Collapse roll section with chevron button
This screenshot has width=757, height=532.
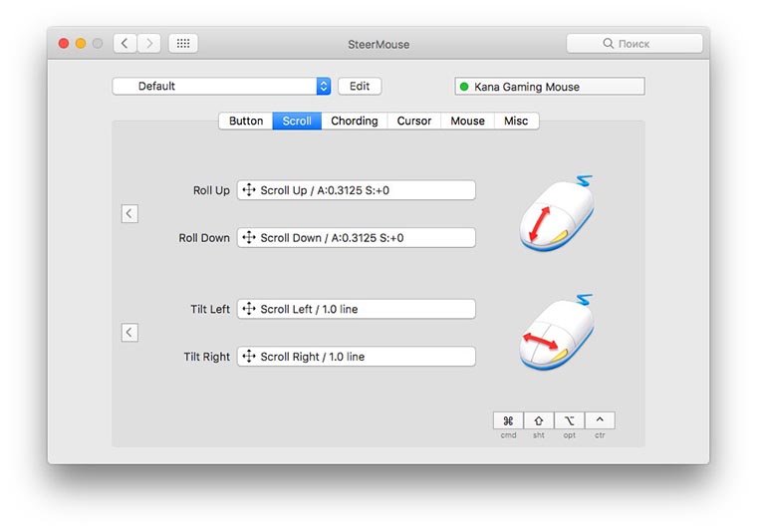point(129,214)
